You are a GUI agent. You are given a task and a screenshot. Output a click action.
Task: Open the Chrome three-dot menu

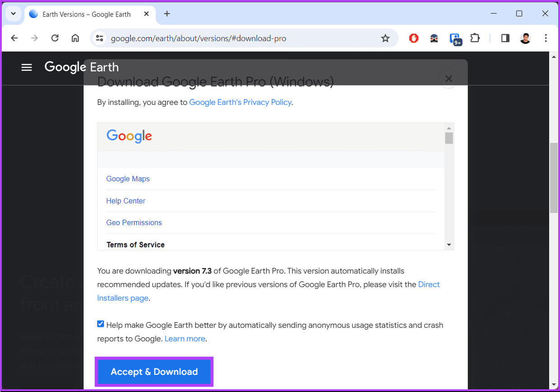click(x=546, y=38)
